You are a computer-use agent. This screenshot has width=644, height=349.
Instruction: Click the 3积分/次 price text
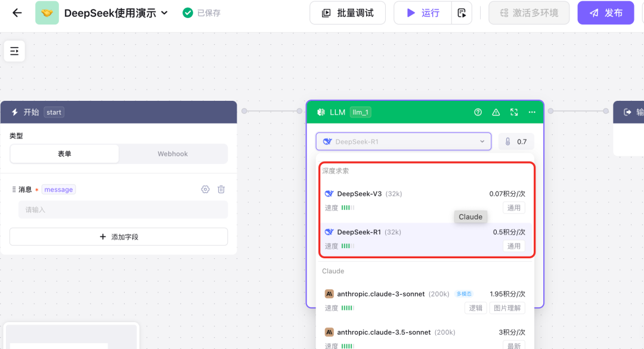pyautogui.click(x=512, y=332)
